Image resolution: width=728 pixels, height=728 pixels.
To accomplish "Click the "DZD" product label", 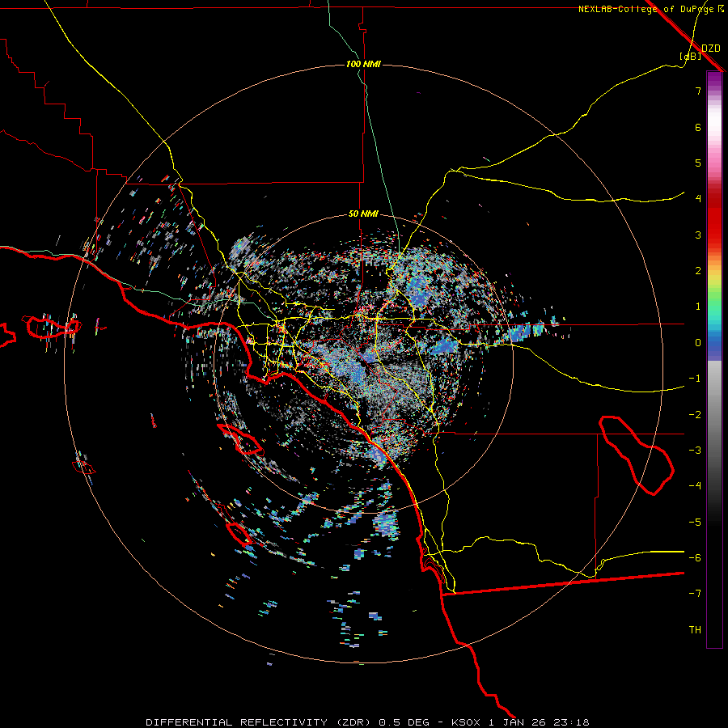I will (x=711, y=49).
